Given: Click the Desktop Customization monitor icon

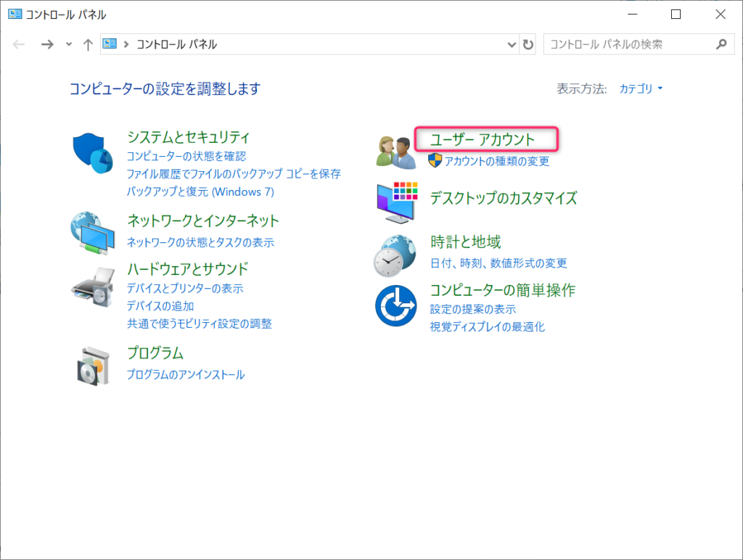Looking at the screenshot, I should coord(396,202).
